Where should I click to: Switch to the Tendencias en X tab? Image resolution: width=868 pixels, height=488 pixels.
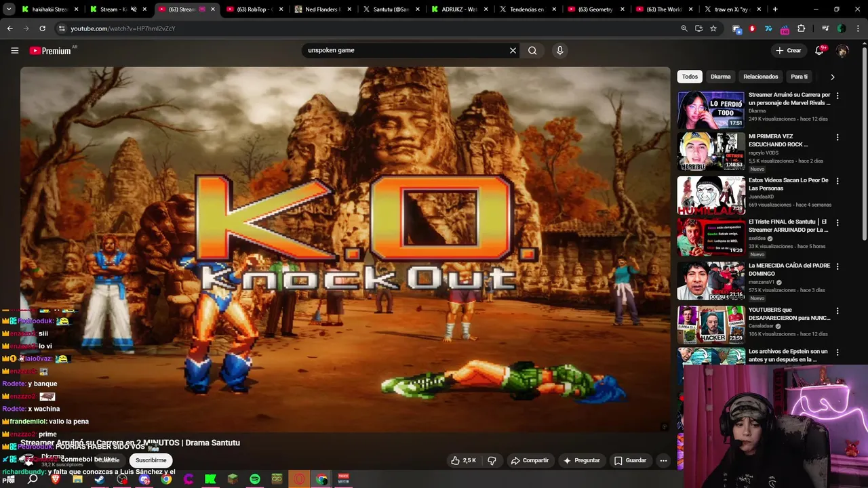527,9
